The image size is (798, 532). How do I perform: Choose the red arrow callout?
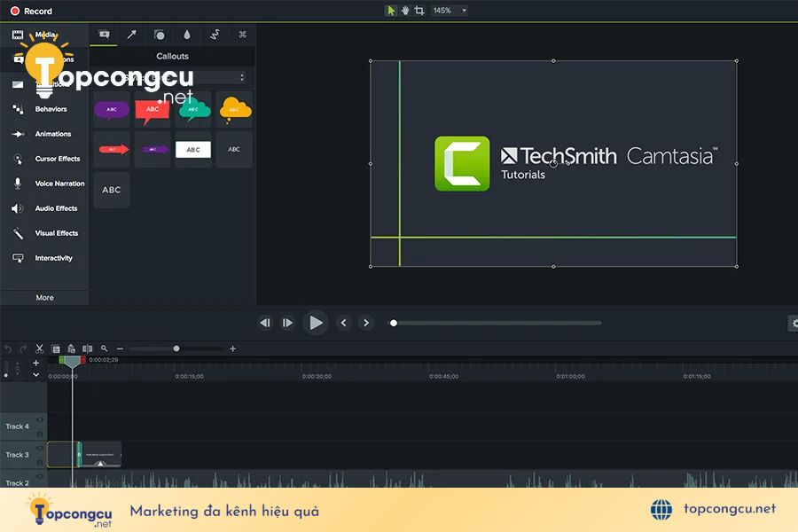point(112,150)
